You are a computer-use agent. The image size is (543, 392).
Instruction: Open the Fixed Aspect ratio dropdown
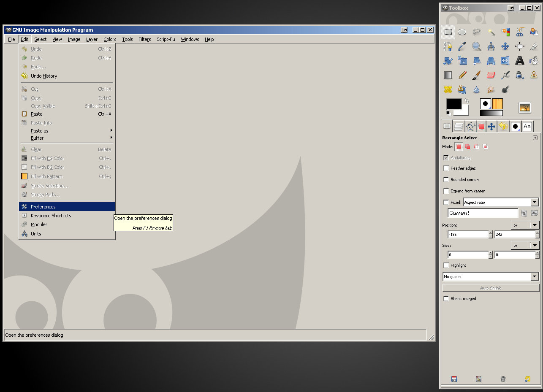point(501,202)
